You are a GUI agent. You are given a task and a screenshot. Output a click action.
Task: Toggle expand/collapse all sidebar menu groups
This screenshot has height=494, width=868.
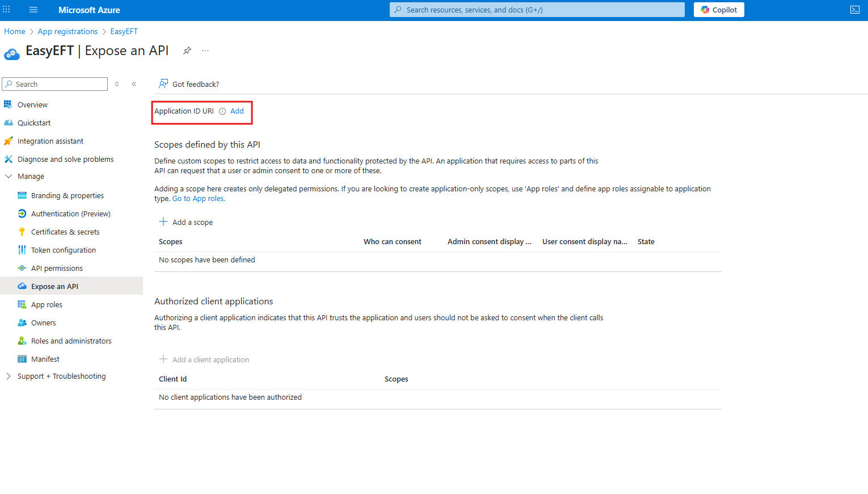117,84
